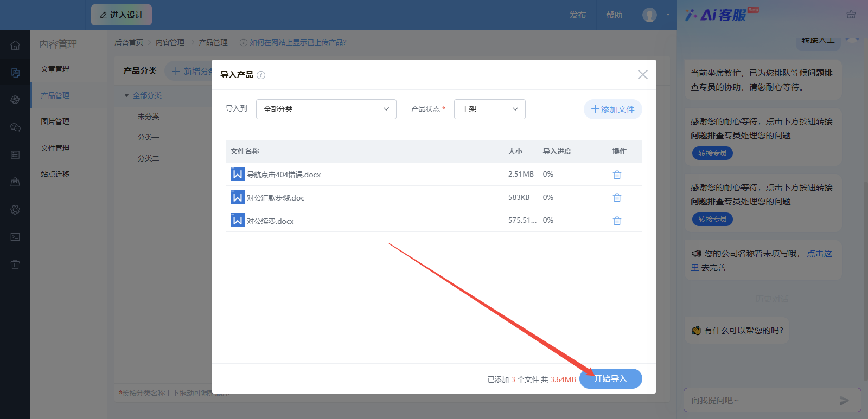Click home icon in left sidebar

pos(15,46)
